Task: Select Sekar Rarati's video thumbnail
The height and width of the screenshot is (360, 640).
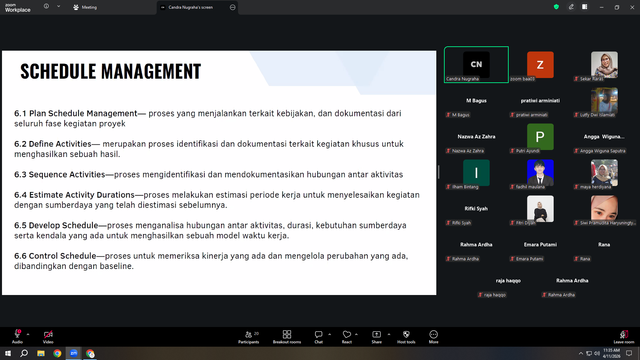Action: pos(604,64)
